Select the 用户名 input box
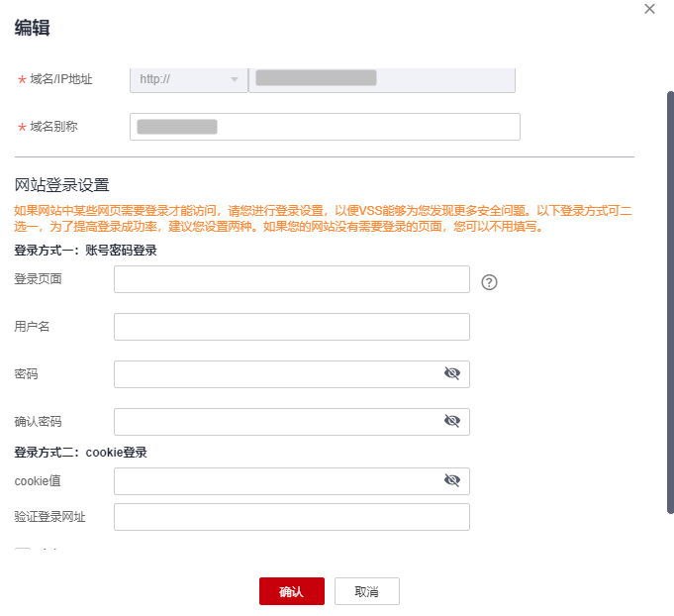 (291, 327)
